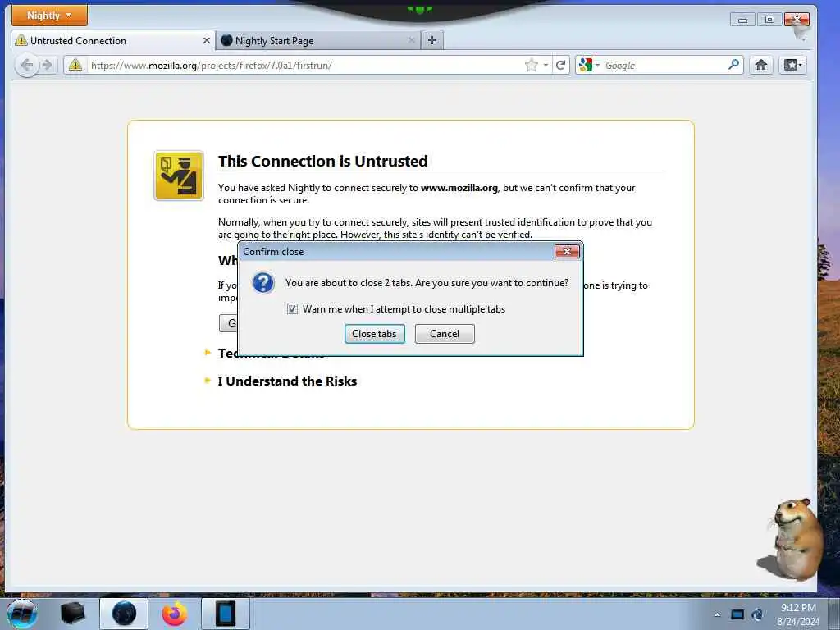Image resolution: width=840 pixels, height=630 pixels.
Task: Click the site identity warning icon in URL bar
Action: tap(75, 66)
